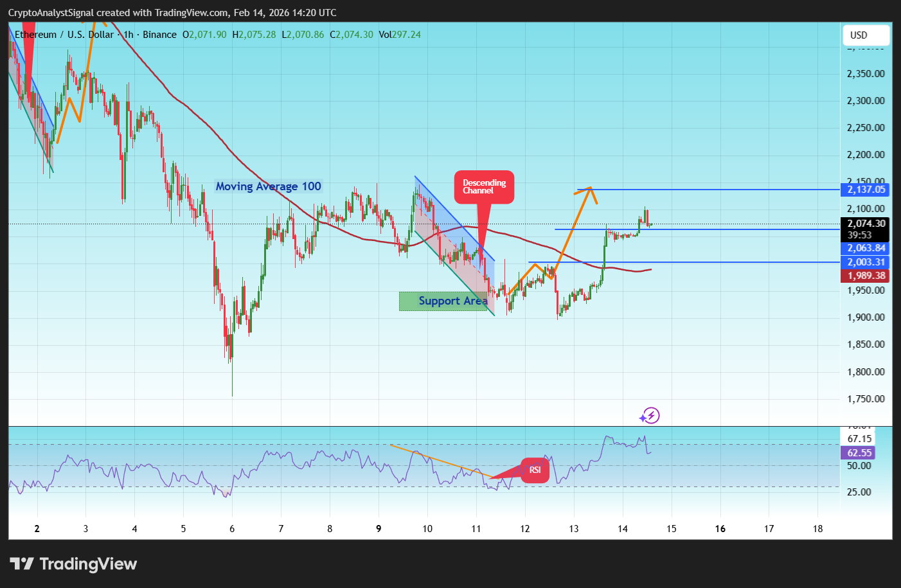Click the 2,003.31 price line label
This screenshot has width=901, height=588.
tap(866, 262)
